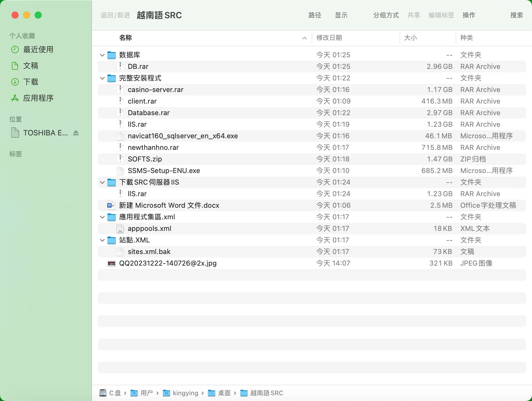Click the 應用程式集區.xml folder icon
Image resolution: width=532 pixels, height=401 pixels.
click(112, 217)
